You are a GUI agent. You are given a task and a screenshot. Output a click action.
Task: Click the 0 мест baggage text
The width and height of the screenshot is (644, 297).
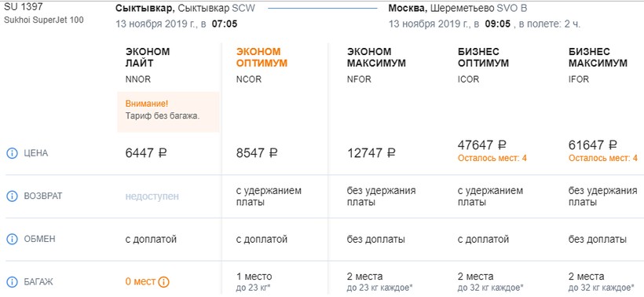tap(141, 282)
